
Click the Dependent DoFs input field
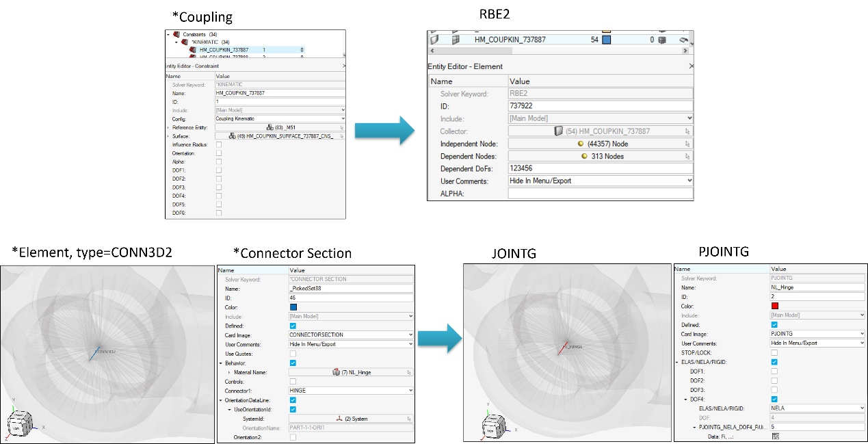point(600,168)
